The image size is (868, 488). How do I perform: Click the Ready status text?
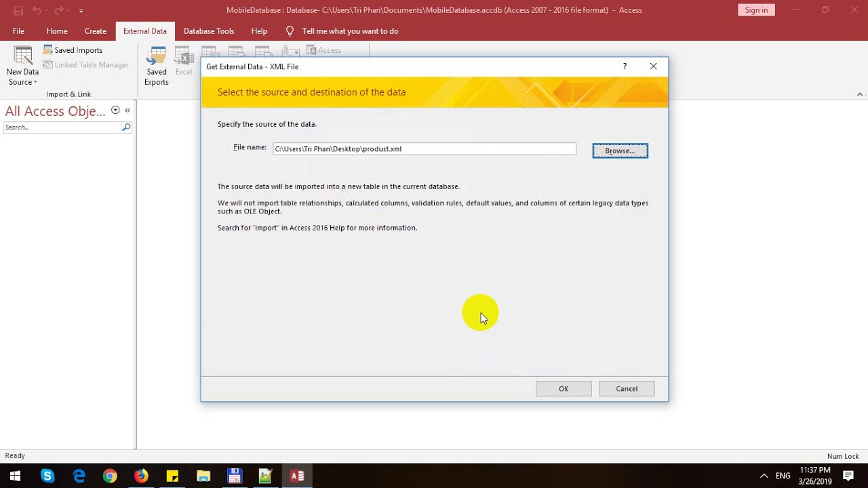15,455
